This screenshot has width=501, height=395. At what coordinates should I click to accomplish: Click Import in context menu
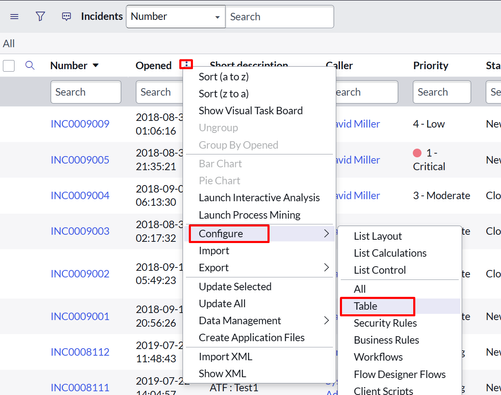point(214,251)
